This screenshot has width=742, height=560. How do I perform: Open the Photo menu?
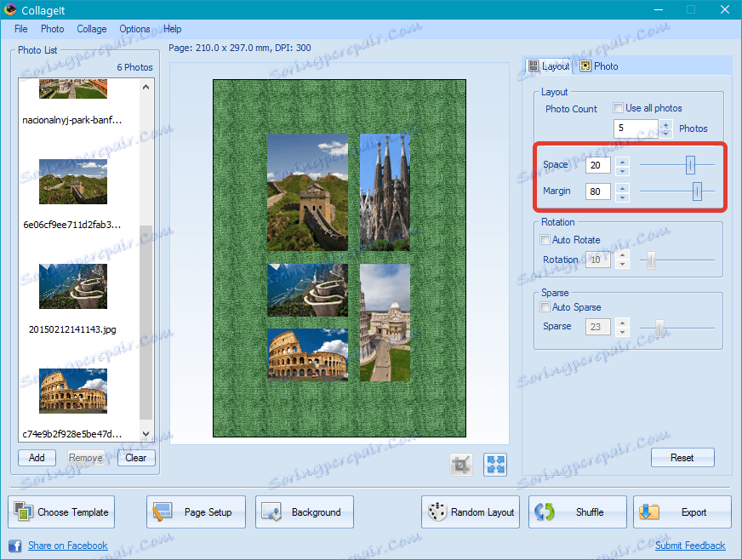click(x=52, y=29)
